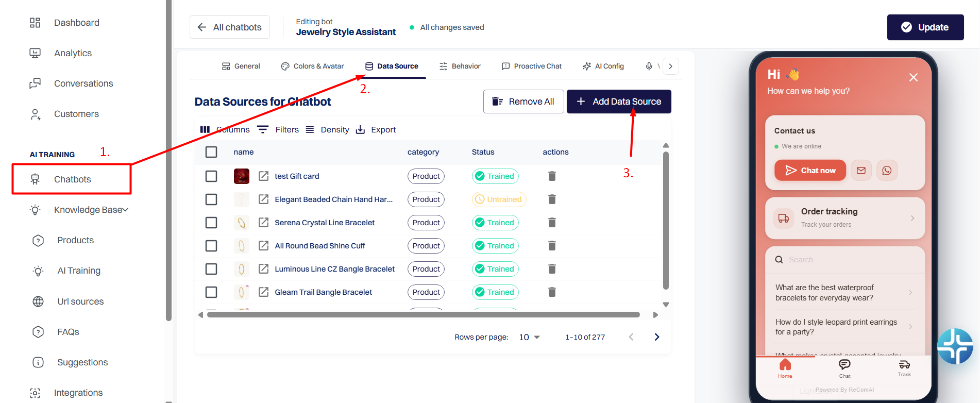The width and height of the screenshot is (980, 403).
Task: Check the test Gift card row
Action: pos(211,176)
